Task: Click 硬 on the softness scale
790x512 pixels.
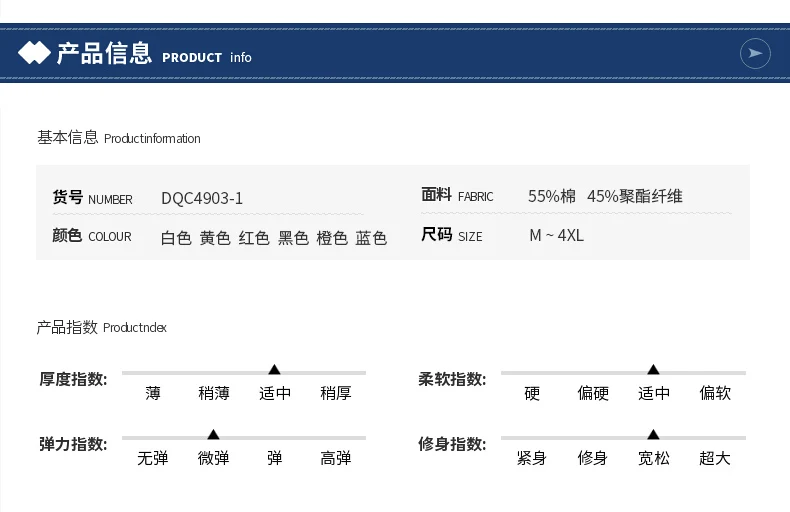Action: pos(532,393)
